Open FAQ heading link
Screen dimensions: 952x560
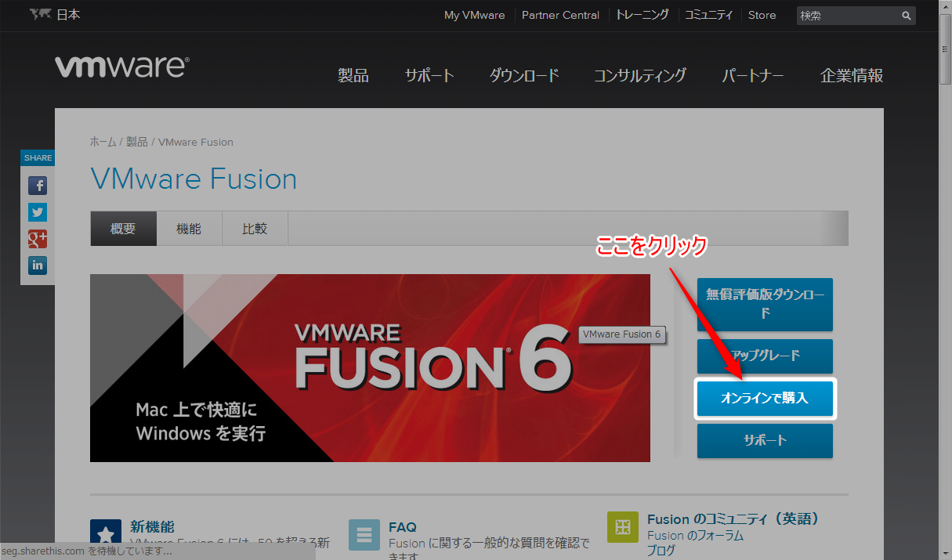click(403, 527)
